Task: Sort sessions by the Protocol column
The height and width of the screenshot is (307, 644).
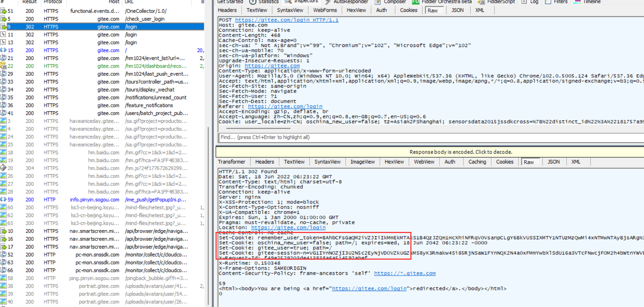Action: (x=53, y=2)
